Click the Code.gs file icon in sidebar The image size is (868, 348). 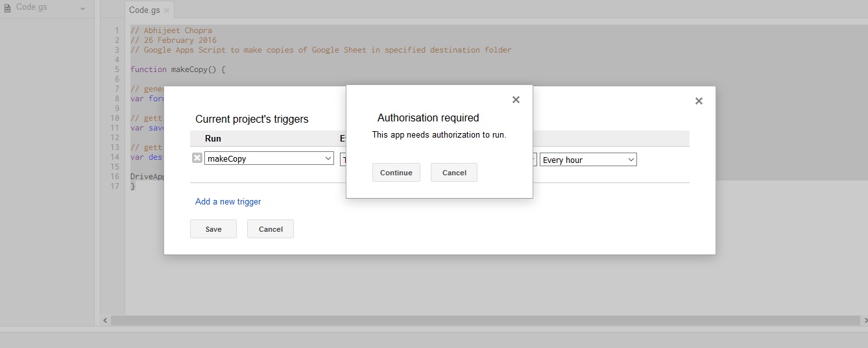(x=8, y=8)
